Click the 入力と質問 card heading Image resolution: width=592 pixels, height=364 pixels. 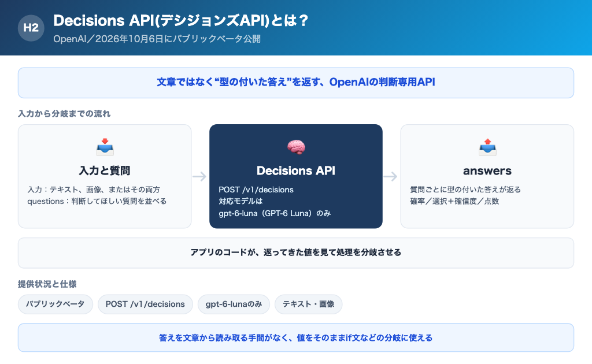pos(105,170)
